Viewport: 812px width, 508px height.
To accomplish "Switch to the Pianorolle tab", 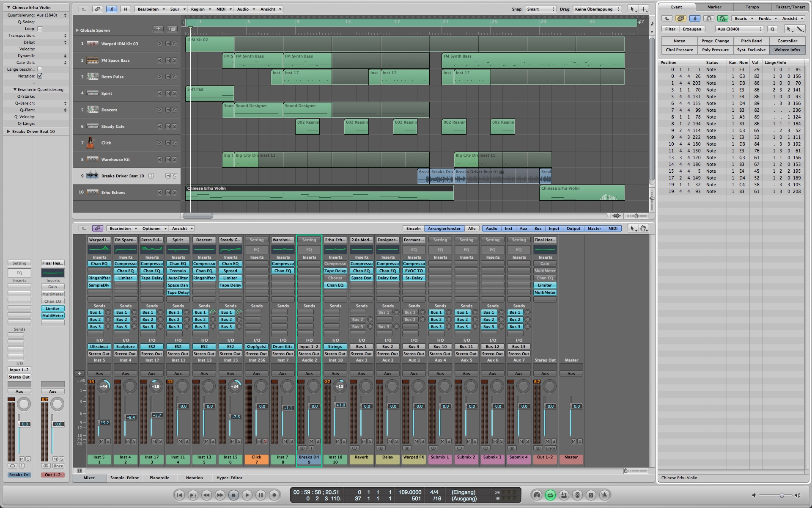I will 159,478.
